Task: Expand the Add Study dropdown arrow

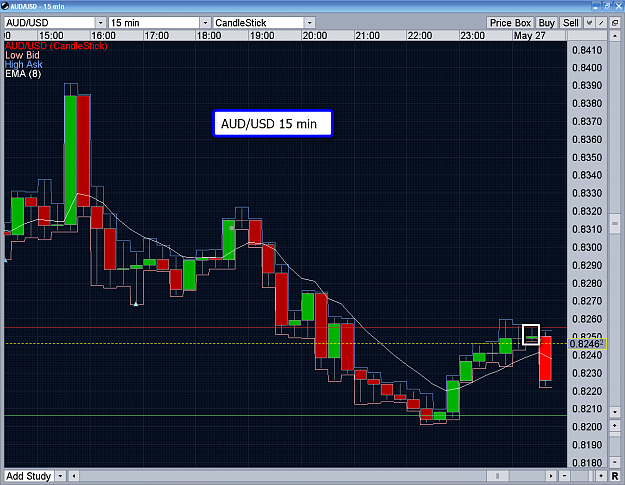Action: click(60, 476)
